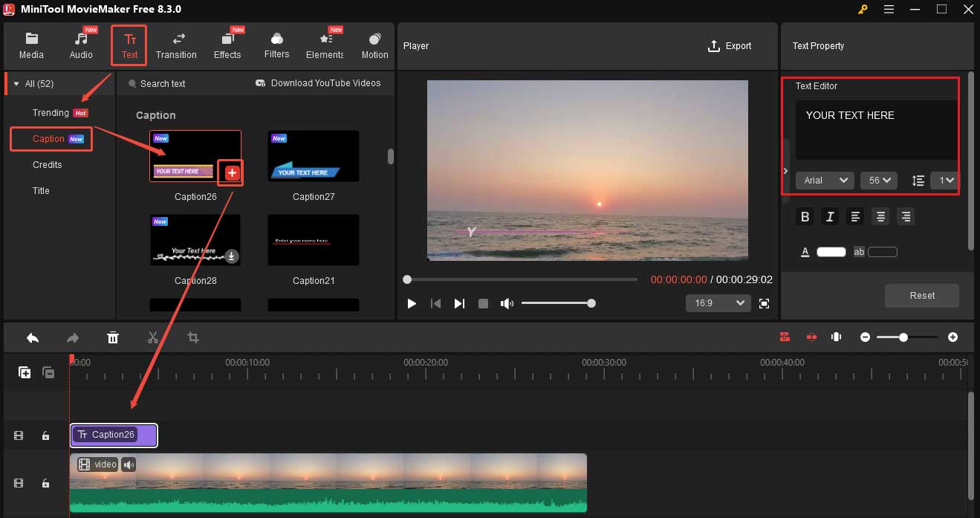Click the Export button
The image size is (980, 518).
click(730, 46)
